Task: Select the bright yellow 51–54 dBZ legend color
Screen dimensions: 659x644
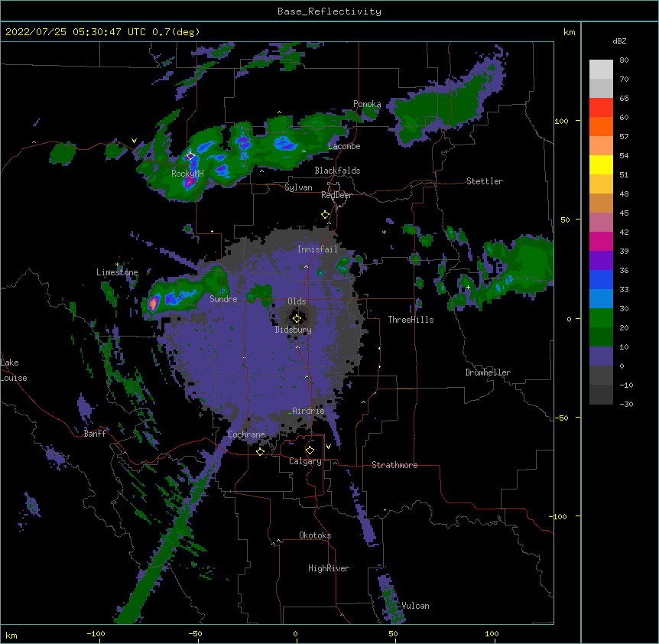Action: point(601,164)
